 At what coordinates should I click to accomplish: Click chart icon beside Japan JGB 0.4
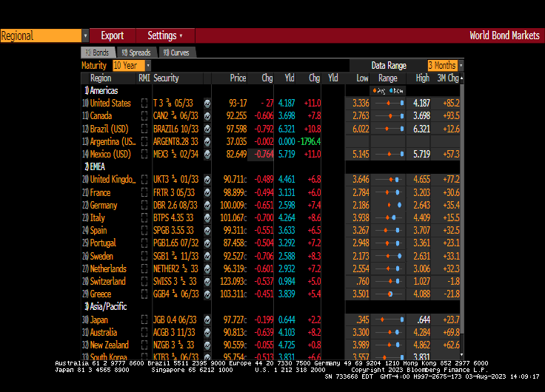(207, 320)
